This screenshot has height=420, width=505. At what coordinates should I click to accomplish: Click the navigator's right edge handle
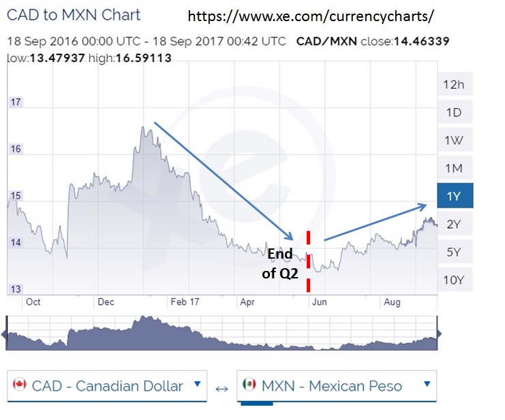[439, 334]
